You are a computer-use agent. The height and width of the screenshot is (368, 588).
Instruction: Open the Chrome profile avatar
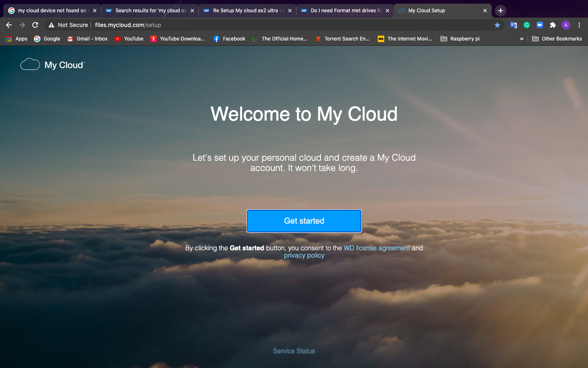[x=566, y=25]
